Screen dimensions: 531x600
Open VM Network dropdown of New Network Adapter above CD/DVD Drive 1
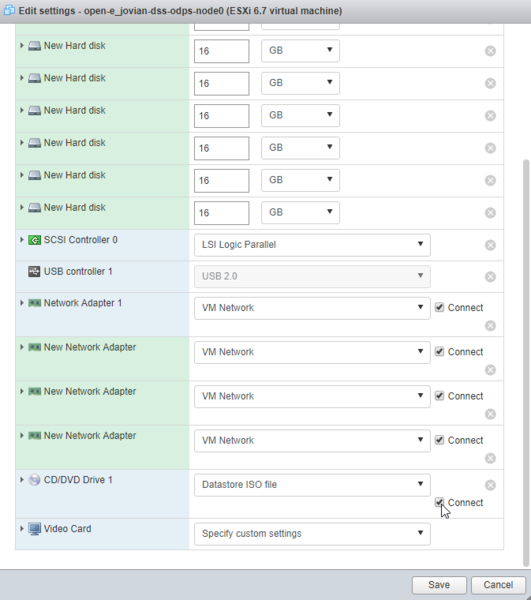(x=312, y=440)
